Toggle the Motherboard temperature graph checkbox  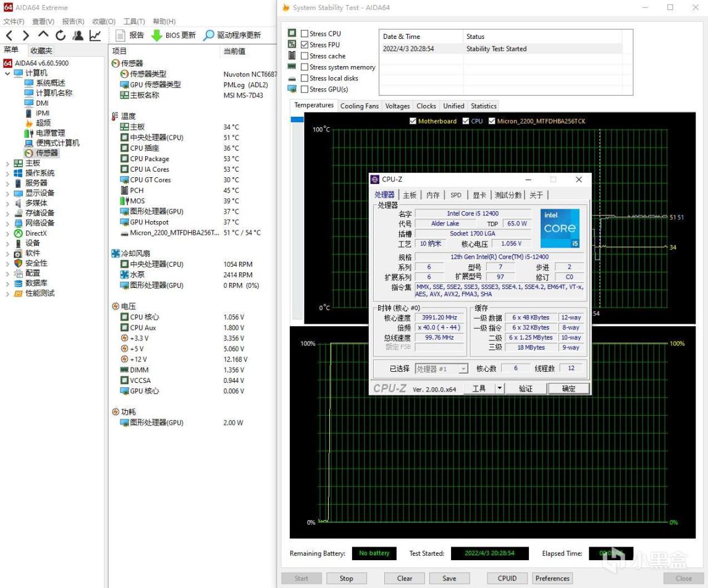pyautogui.click(x=413, y=121)
